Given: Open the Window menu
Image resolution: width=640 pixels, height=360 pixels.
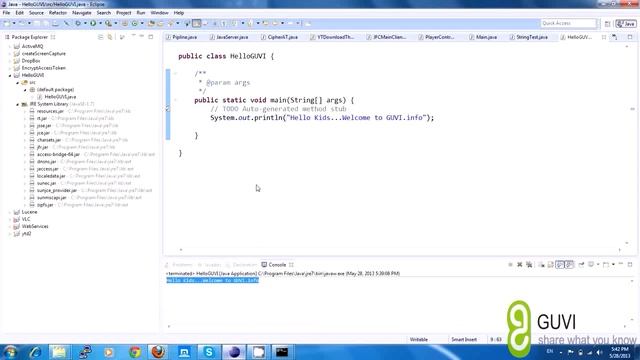Looking at the screenshot, I should [159, 13].
